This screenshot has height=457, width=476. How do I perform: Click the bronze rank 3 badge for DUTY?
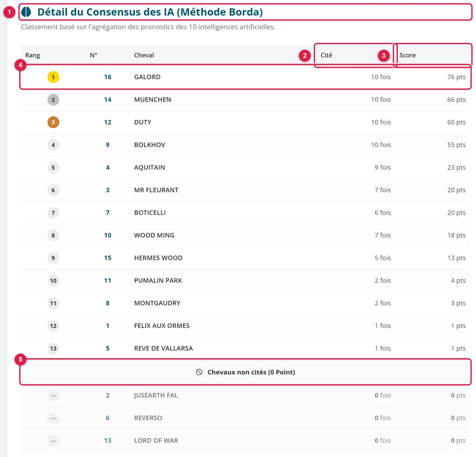pos(53,122)
